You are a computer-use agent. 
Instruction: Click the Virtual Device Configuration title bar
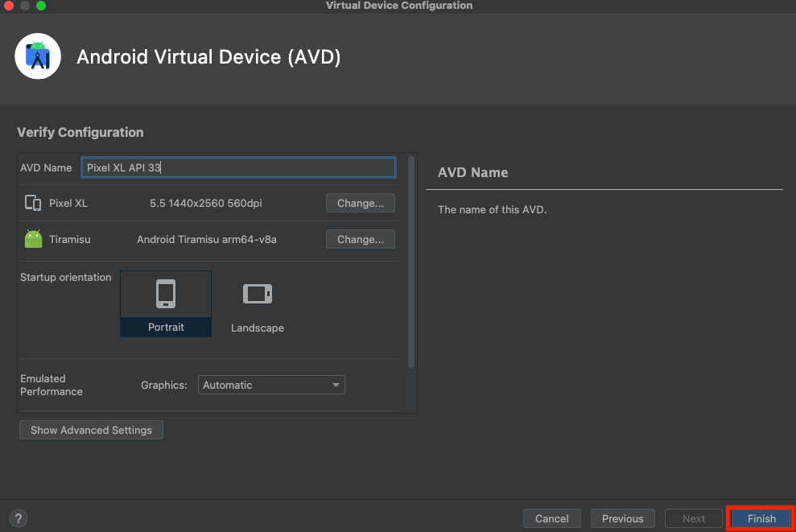point(398,6)
